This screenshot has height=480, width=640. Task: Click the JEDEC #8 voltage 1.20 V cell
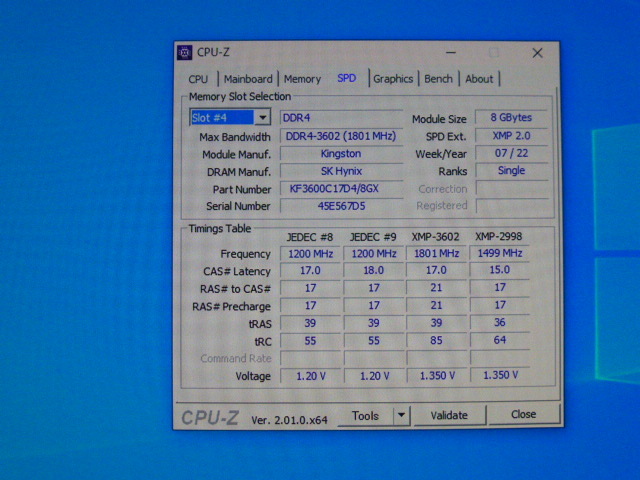point(311,376)
